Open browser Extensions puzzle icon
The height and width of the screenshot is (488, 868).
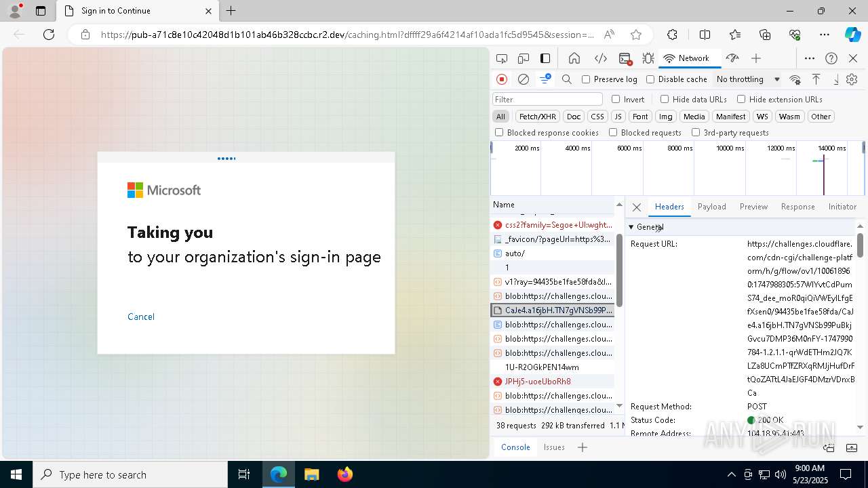tap(672, 35)
